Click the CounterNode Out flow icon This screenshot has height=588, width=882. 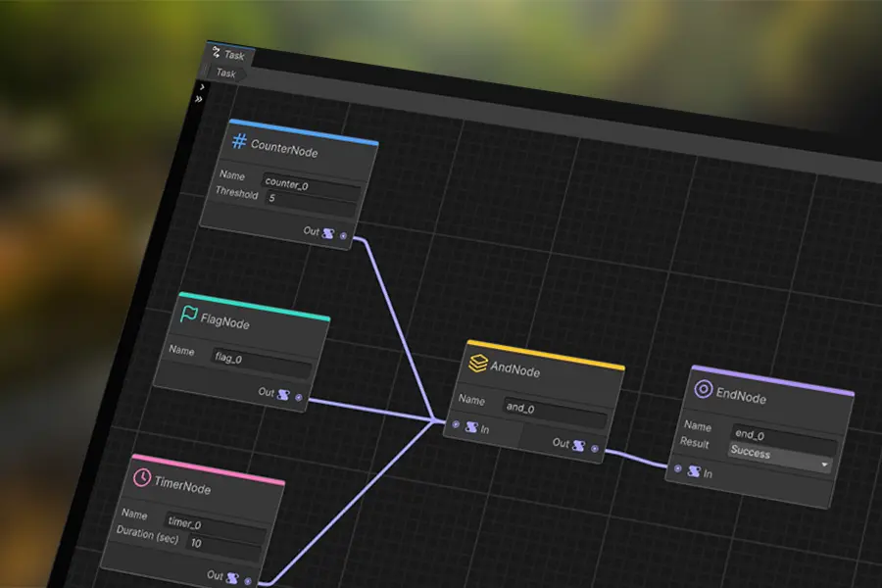(328, 233)
